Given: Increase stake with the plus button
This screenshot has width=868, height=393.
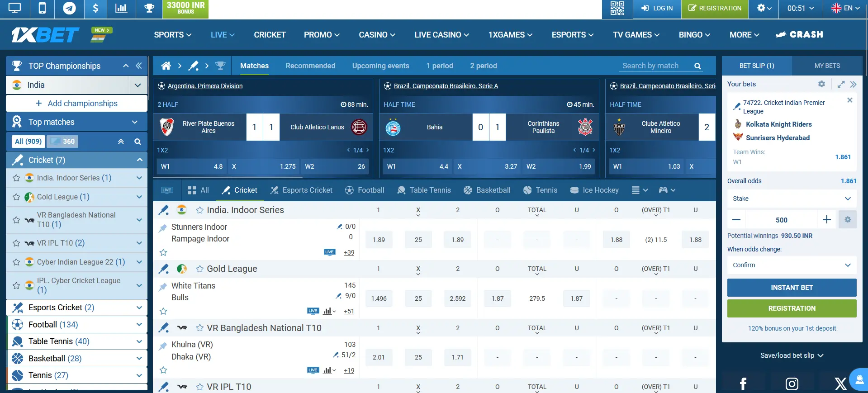Looking at the screenshot, I should click(x=826, y=220).
